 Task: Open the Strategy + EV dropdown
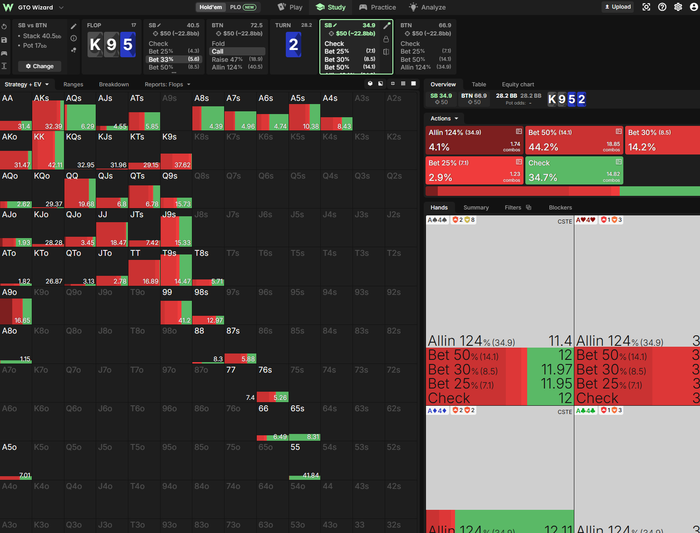[26, 84]
